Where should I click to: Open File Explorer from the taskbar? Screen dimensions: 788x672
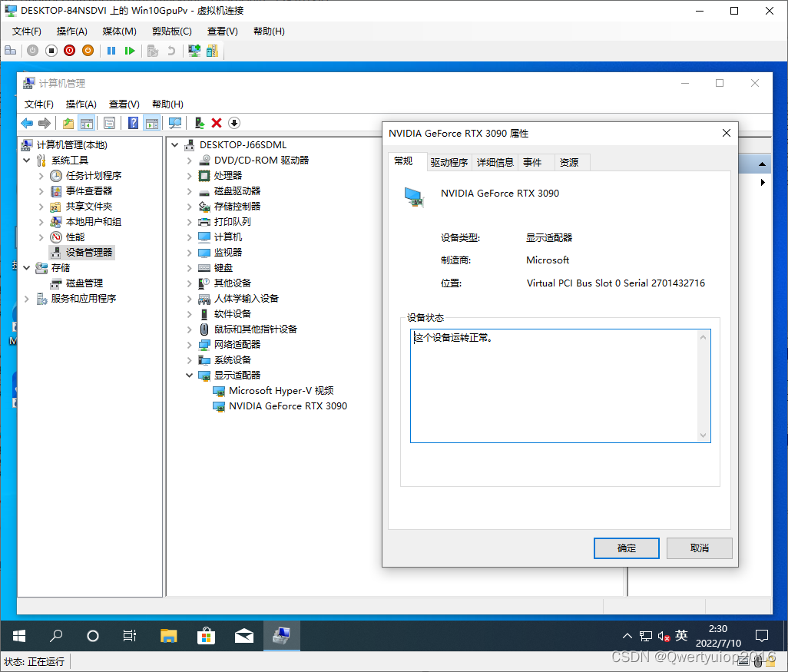tap(169, 637)
